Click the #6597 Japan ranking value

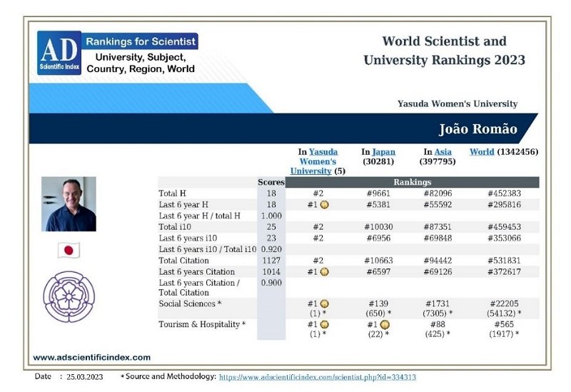(x=378, y=272)
